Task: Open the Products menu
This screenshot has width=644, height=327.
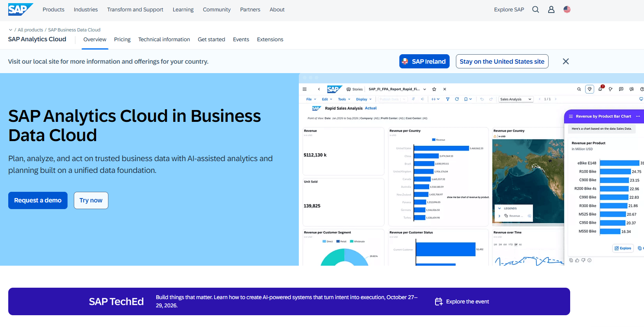Action: click(53, 9)
